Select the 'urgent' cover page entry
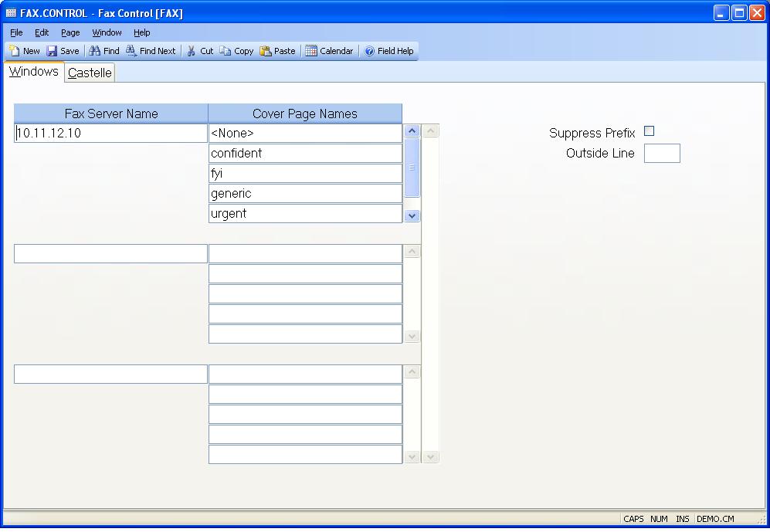Screen dimensions: 770x532 click(x=305, y=213)
